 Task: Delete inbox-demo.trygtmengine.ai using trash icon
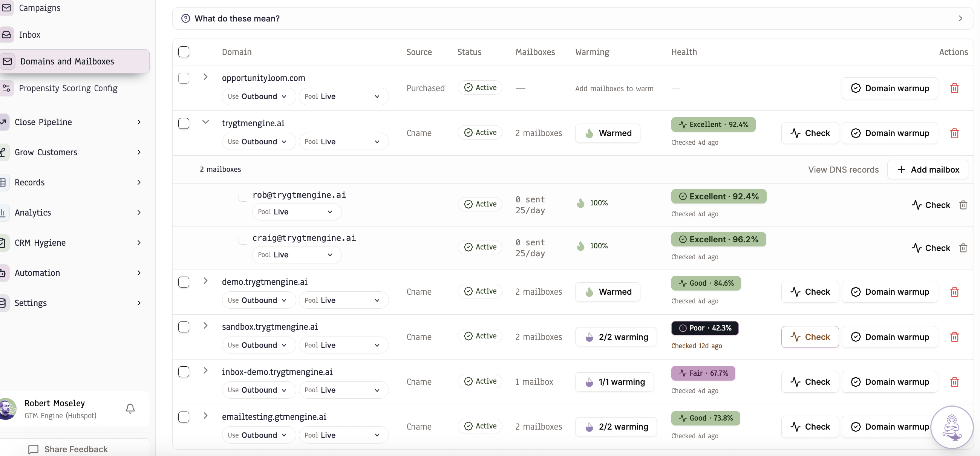[954, 382]
